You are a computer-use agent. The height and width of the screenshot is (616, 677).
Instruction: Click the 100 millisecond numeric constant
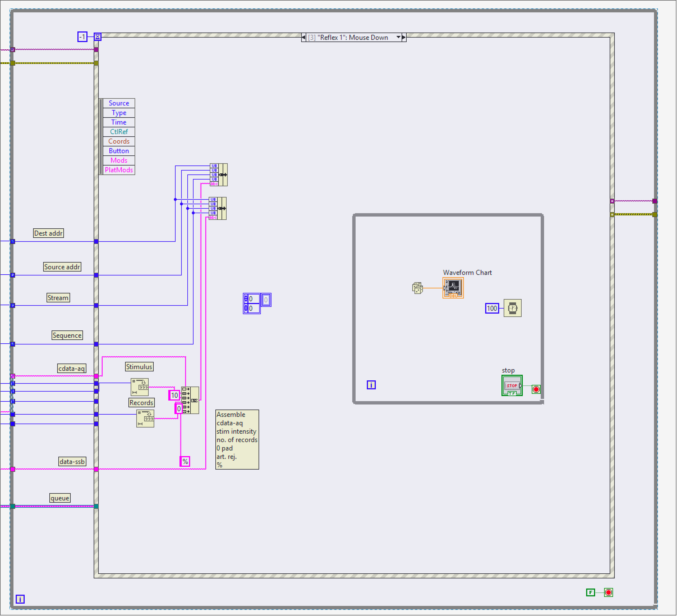[492, 308]
